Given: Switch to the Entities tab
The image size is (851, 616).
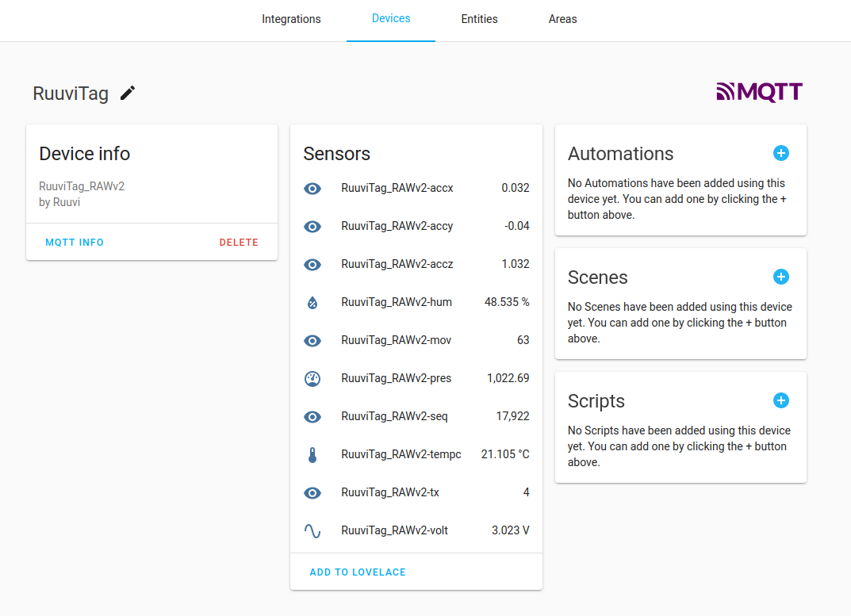Looking at the screenshot, I should pyautogui.click(x=479, y=19).
